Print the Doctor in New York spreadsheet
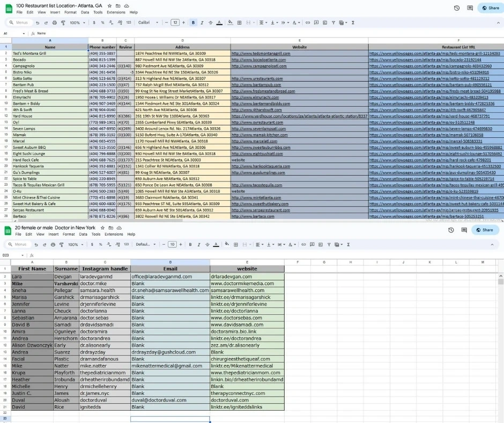Screen dimensions: 504x423 click(53, 245)
